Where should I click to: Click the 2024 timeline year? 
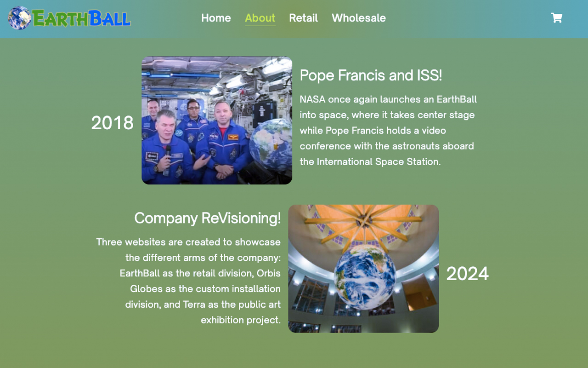(467, 274)
